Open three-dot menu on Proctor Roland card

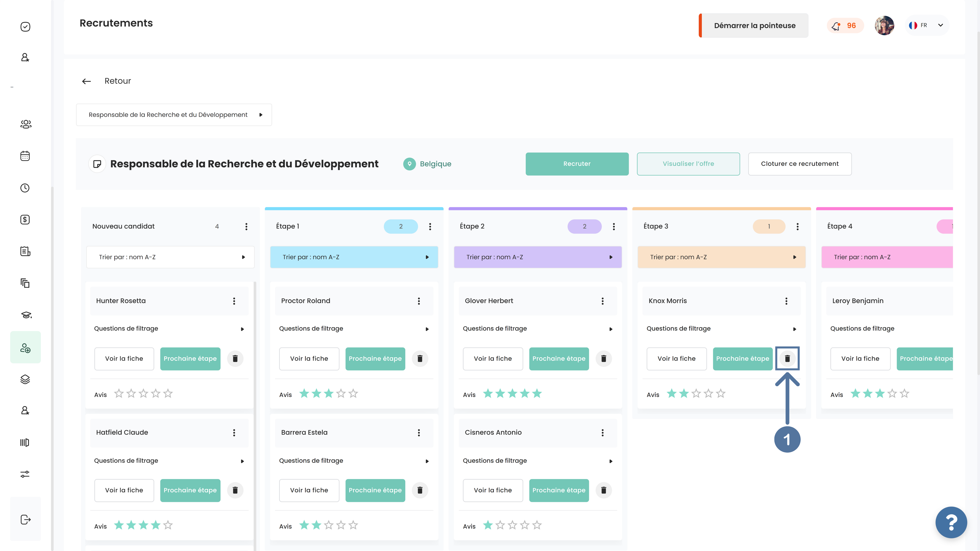(419, 301)
